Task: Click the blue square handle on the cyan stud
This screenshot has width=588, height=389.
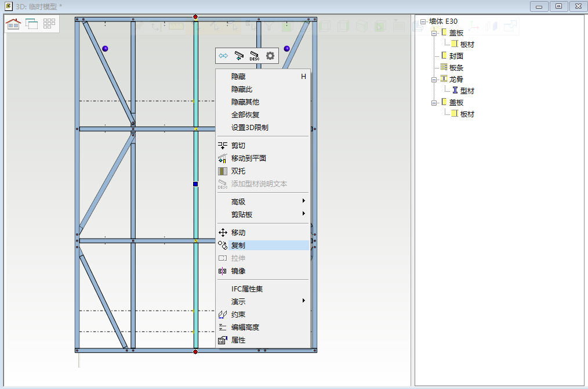Action: coord(195,184)
